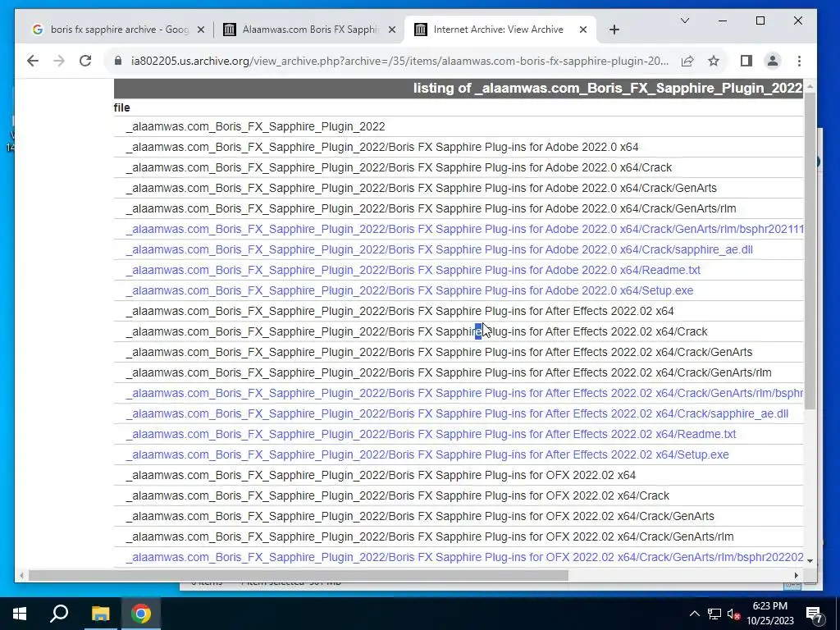Click the OFX 2022.02 x64 folder row
This screenshot has width=840, height=630.
(x=459, y=475)
